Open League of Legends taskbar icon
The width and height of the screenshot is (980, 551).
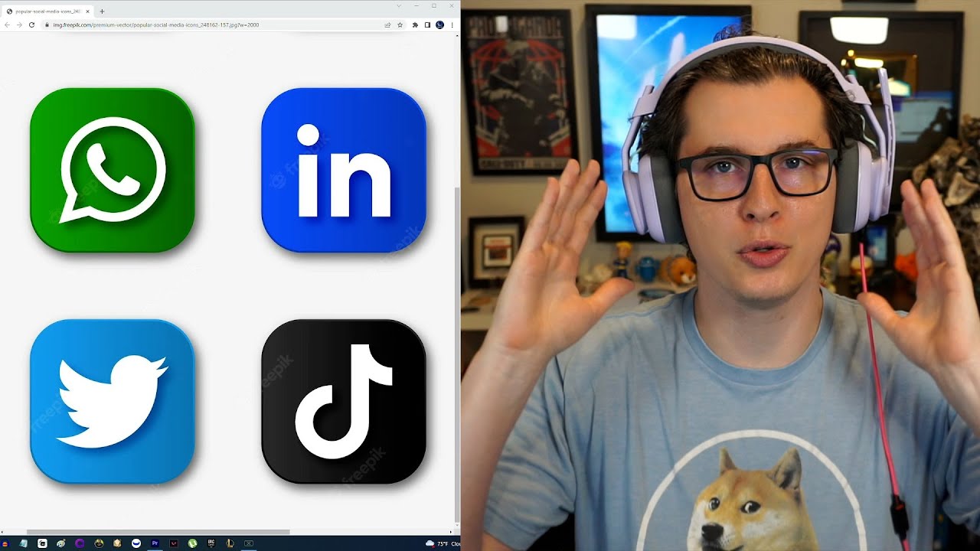(x=230, y=543)
